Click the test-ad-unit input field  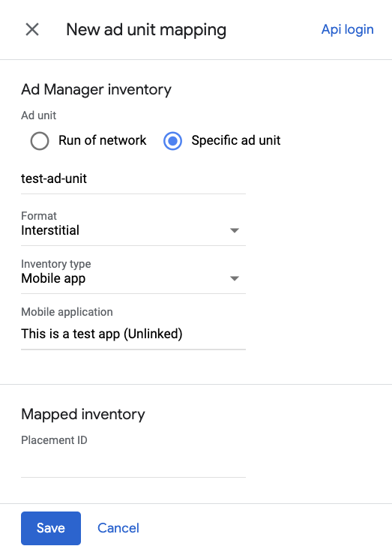(x=133, y=178)
